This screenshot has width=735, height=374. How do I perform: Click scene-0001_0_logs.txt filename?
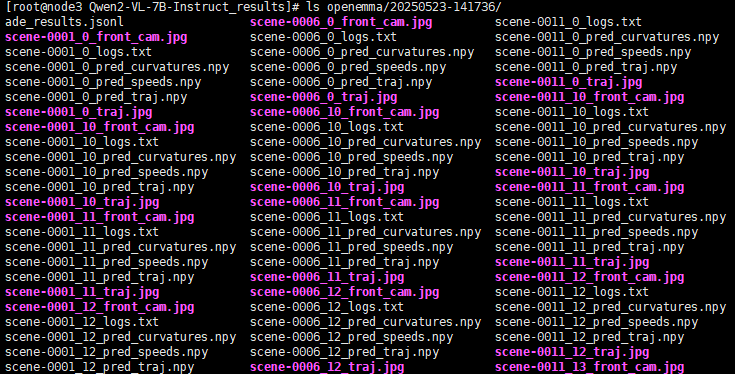coord(78,52)
